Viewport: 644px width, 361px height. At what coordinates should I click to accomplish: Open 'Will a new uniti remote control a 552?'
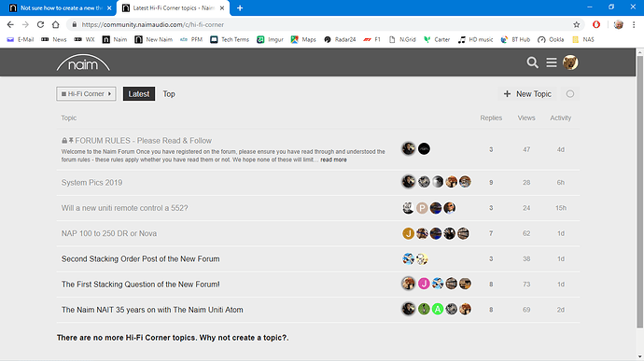[x=124, y=208]
